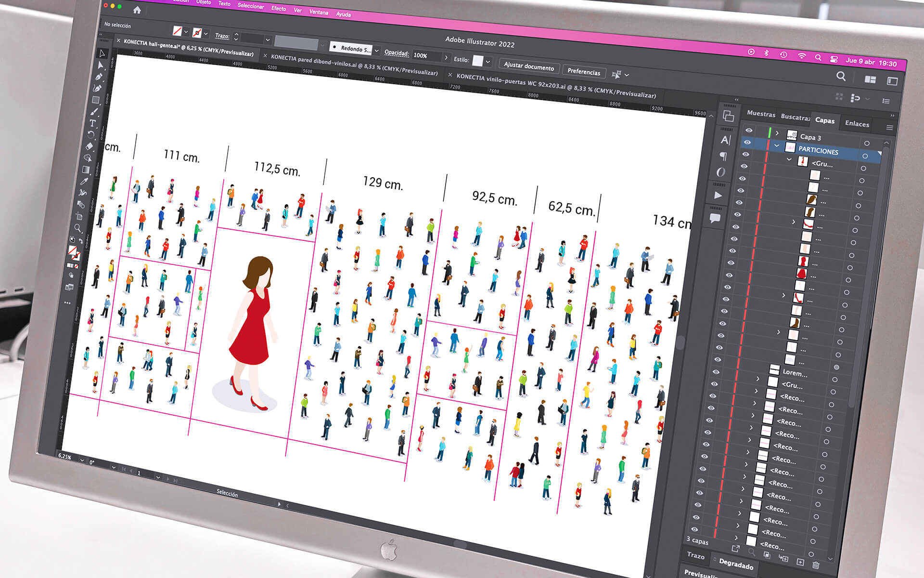This screenshot has width=924, height=578.
Task: Select the Paintbrush tool
Action: pyautogui.click(x=94, y=111)
